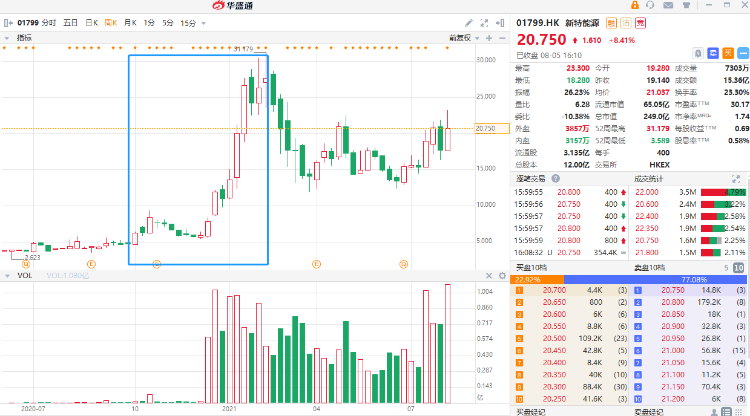Viewport: 750px width, 416px height.
Task: Open VOL indicator settings gear
Action: [502, 275]
